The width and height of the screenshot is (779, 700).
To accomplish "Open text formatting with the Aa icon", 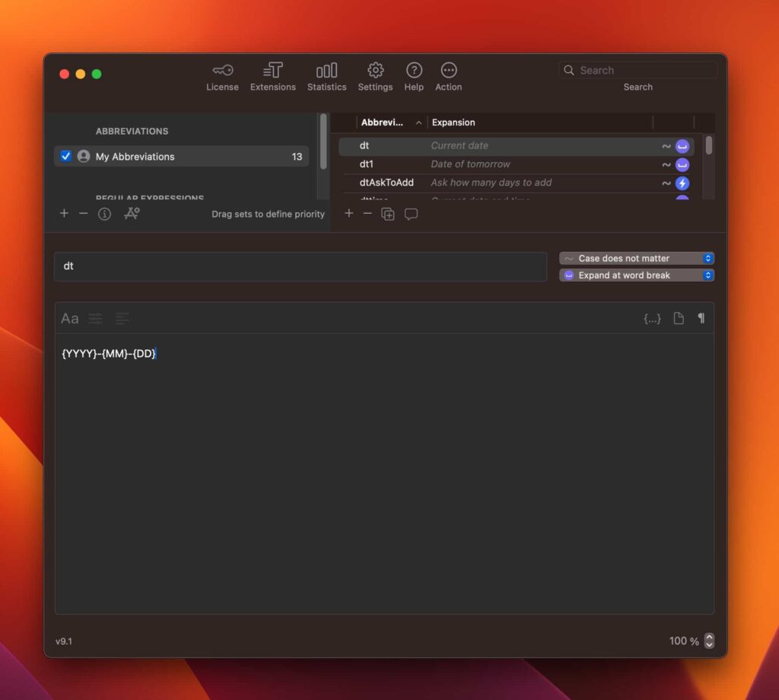I will pos(69,319).
